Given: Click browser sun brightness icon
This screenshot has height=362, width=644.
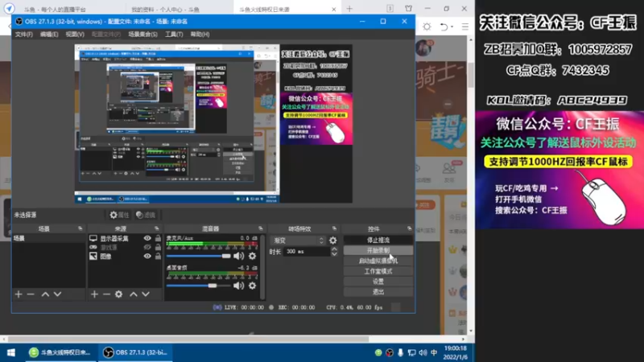Looking at the screenshot, I should point(427,27).
